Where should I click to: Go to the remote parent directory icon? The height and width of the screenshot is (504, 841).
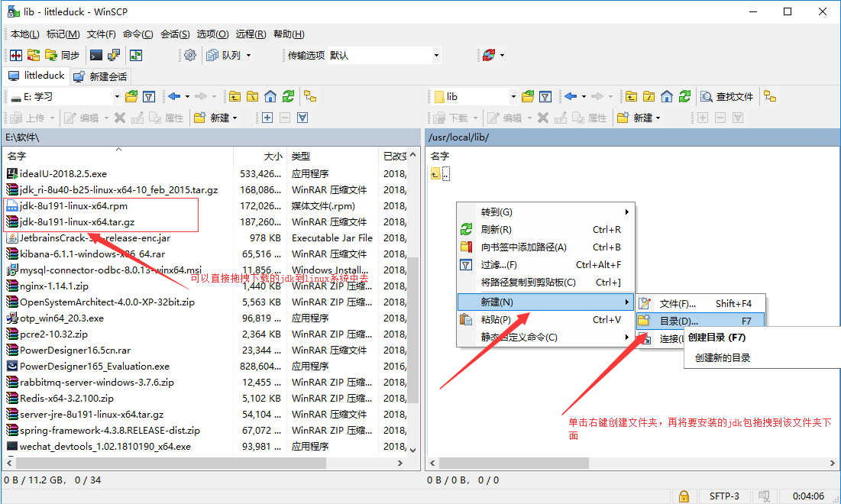[631, 96]
